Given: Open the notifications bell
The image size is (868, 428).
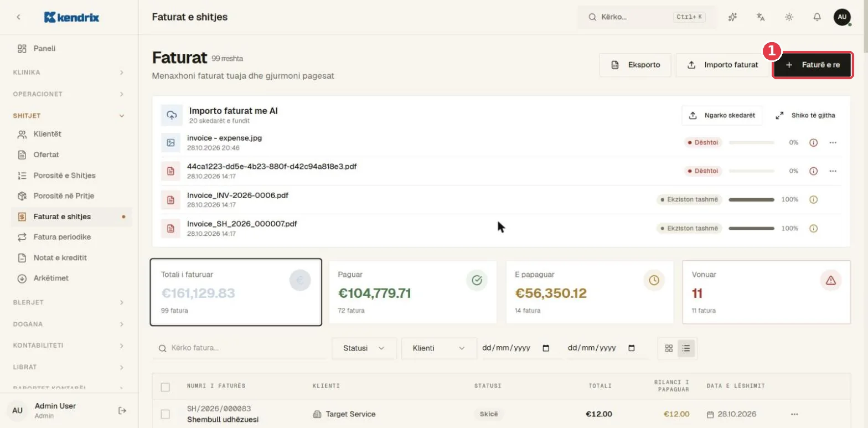Looking at the screenshot, I should click(817, 17).
